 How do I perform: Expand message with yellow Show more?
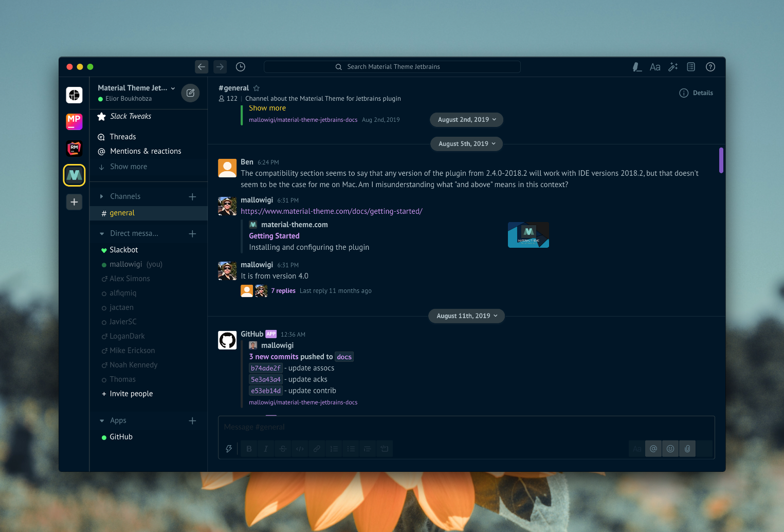pos(267,108)
